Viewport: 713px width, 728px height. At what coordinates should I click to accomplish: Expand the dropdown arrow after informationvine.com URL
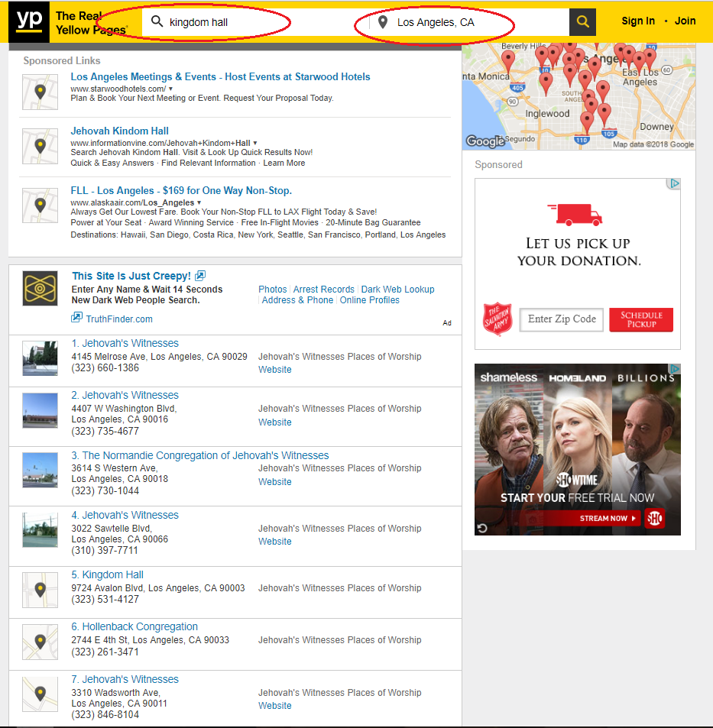pyautogui.click(x=255, y=143)
